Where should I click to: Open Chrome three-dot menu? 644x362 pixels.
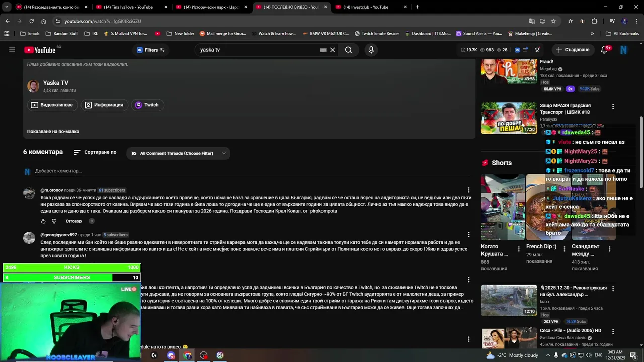[x=637, y=21]
